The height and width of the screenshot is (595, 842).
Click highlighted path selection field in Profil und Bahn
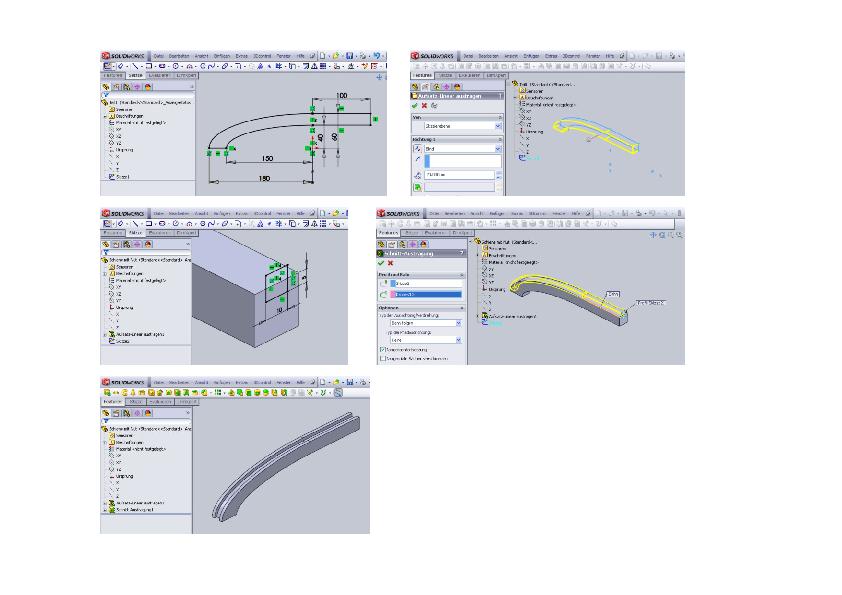(x=426, y=294)
